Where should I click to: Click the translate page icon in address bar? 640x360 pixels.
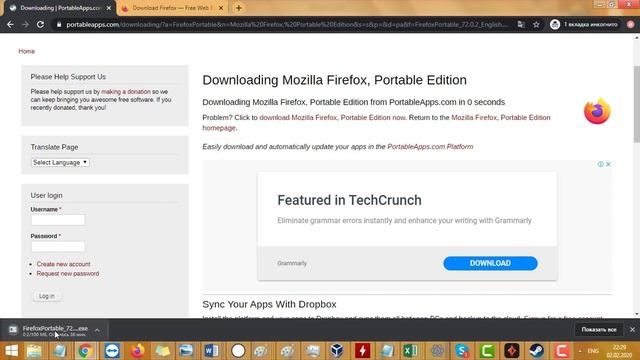tap(521, 24)
